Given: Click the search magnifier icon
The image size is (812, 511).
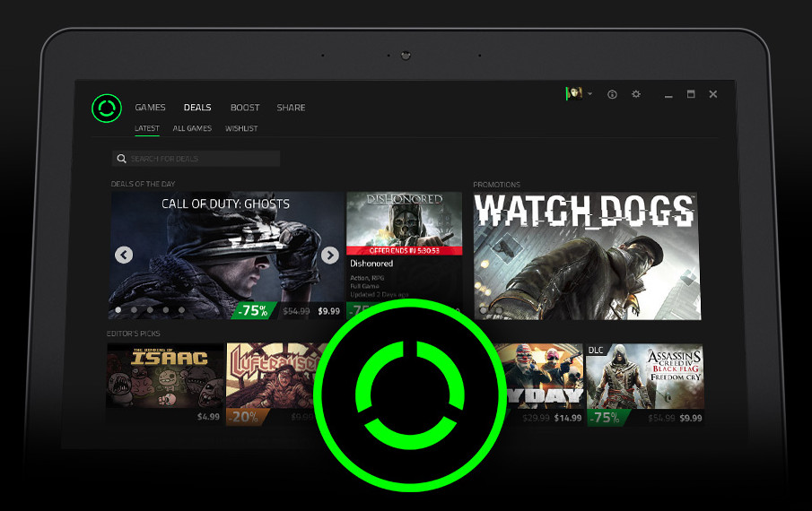Looking at the screenshot, I should point(121,159).
